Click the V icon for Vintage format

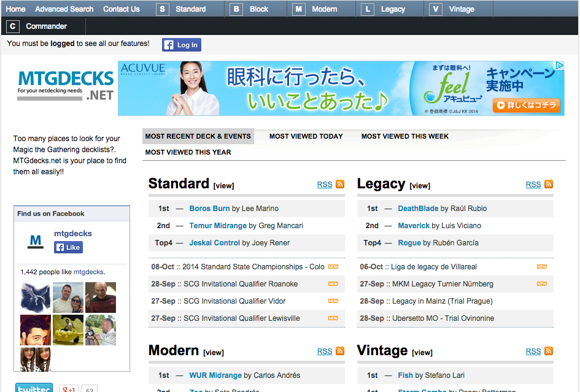[436, 9]
